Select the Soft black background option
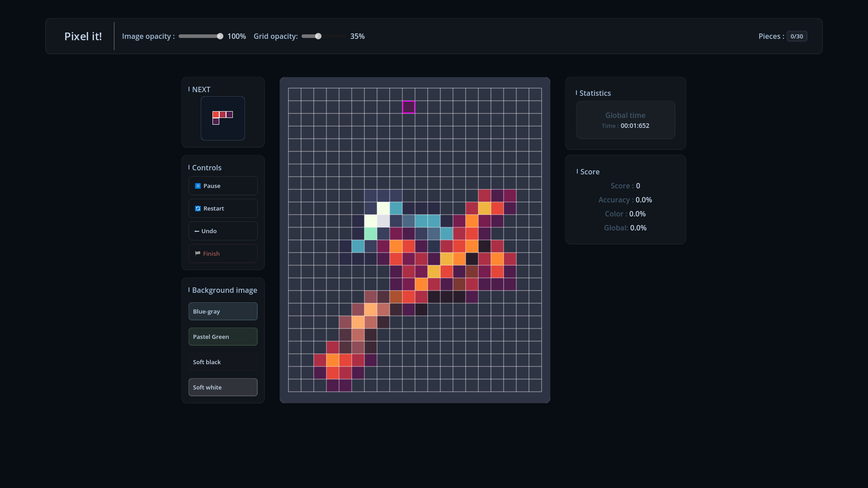This screenshot has height=488, width=868. (x=222, y=362)
